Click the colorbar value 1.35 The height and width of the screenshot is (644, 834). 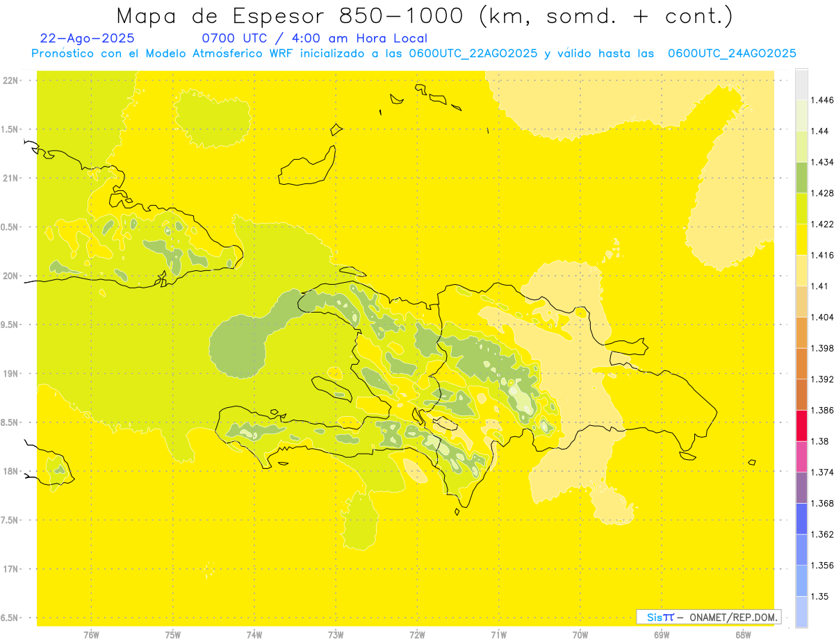click(820, 596)
